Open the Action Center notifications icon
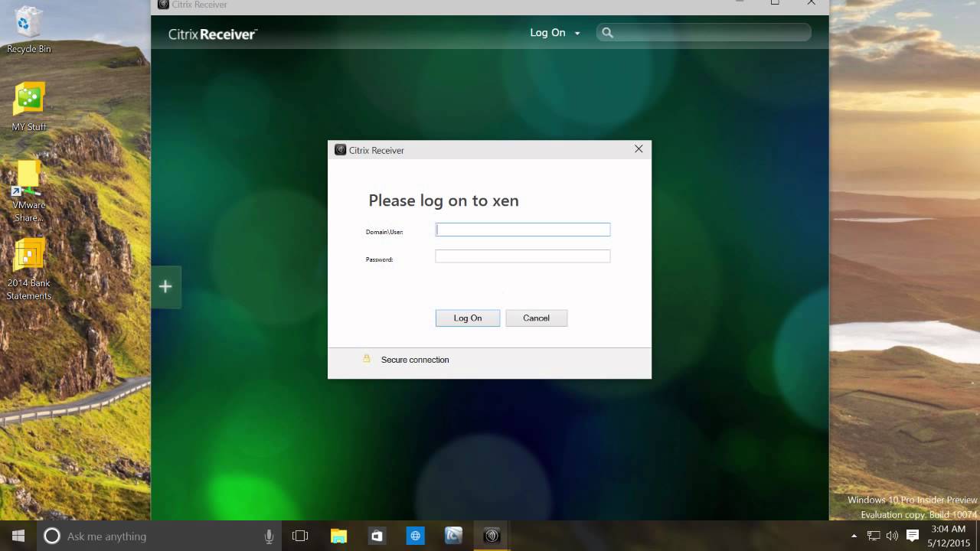 click(912, 536)
